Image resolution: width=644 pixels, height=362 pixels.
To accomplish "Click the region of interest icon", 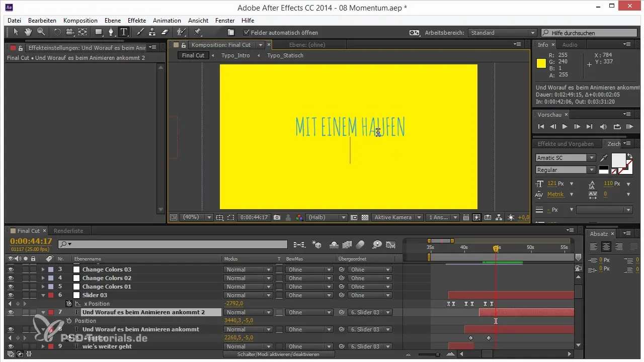I will [230, 218].
